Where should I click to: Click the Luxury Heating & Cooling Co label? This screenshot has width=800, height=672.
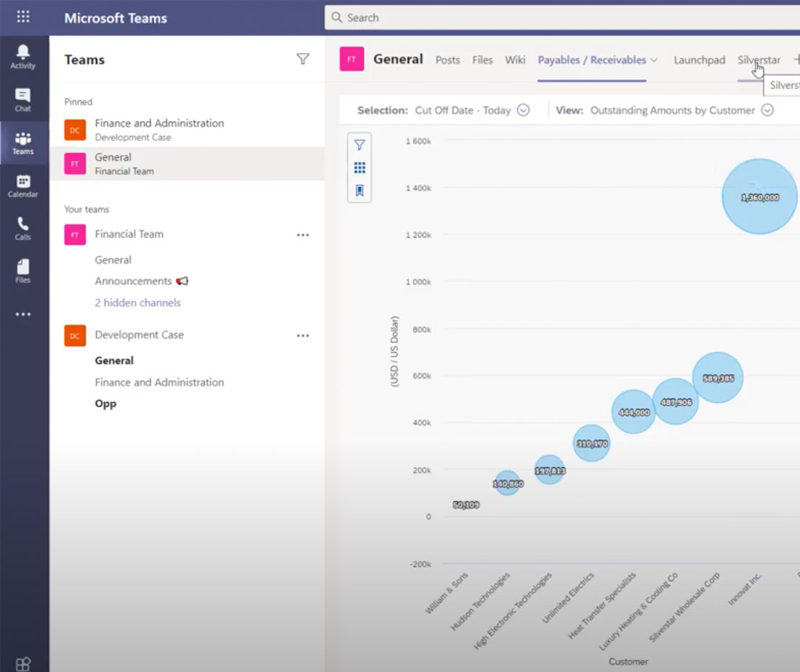coord(638,612)
